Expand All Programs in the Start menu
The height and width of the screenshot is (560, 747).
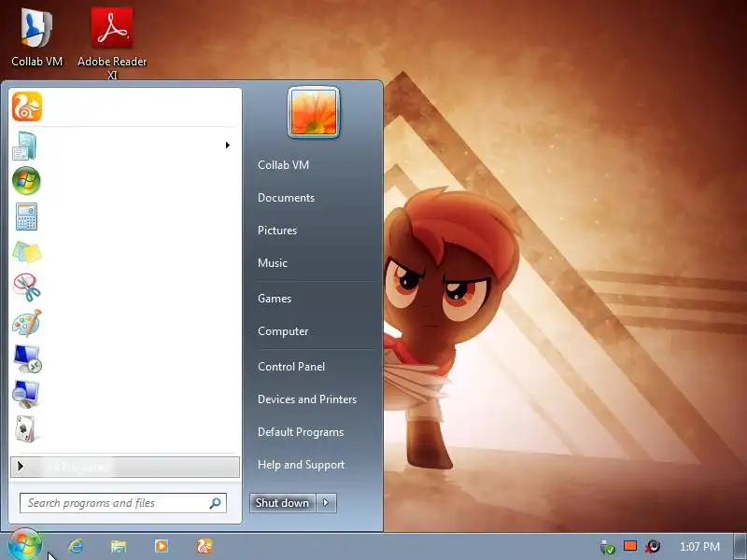(x=125, y=468)
